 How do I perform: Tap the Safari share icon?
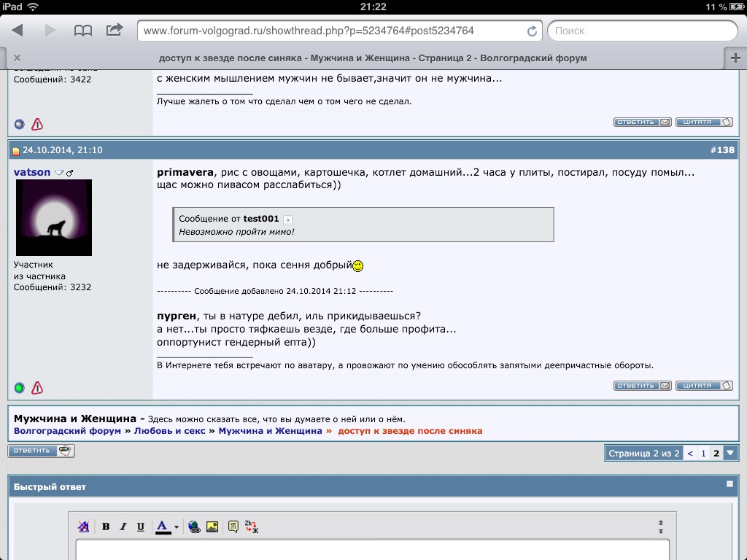(115, 30)
